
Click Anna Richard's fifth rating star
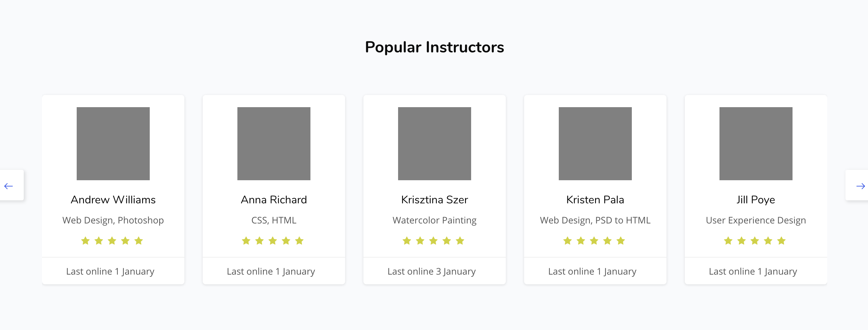coord(299,241)
